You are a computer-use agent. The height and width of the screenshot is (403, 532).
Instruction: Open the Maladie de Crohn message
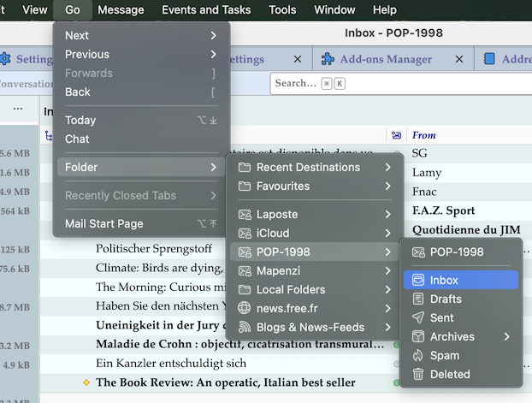point(239,344)
